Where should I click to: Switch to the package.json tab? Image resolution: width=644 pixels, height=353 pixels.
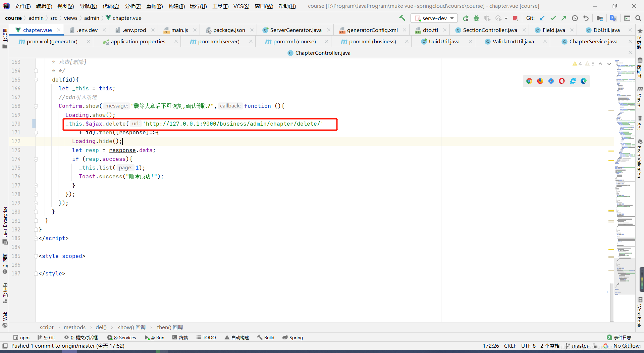point(229,30)
